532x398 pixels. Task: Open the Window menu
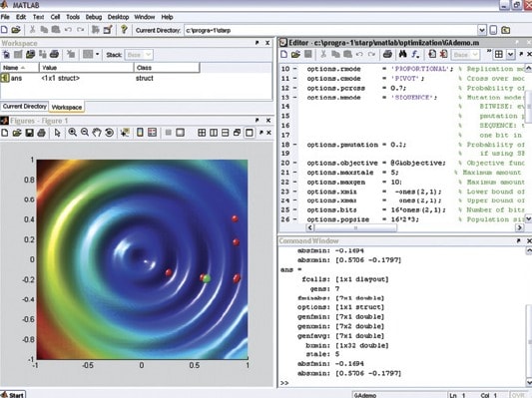coord(145,17)
